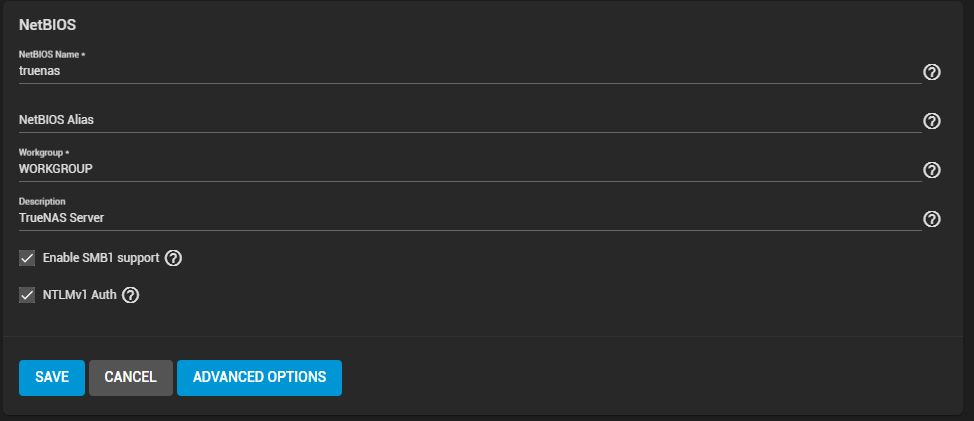The height and width of the screenshot is (421, 974).
Task: Click into the empty NetBIOS Alias field
Action: [x=470, y=120]
